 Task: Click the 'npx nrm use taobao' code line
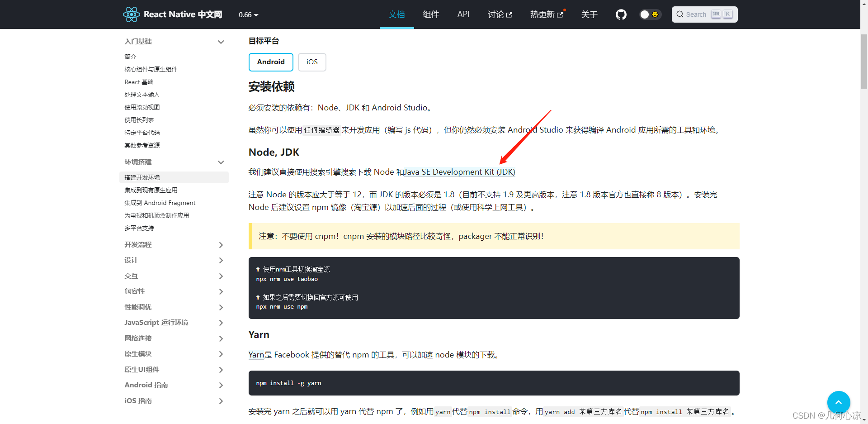[287, 279]
